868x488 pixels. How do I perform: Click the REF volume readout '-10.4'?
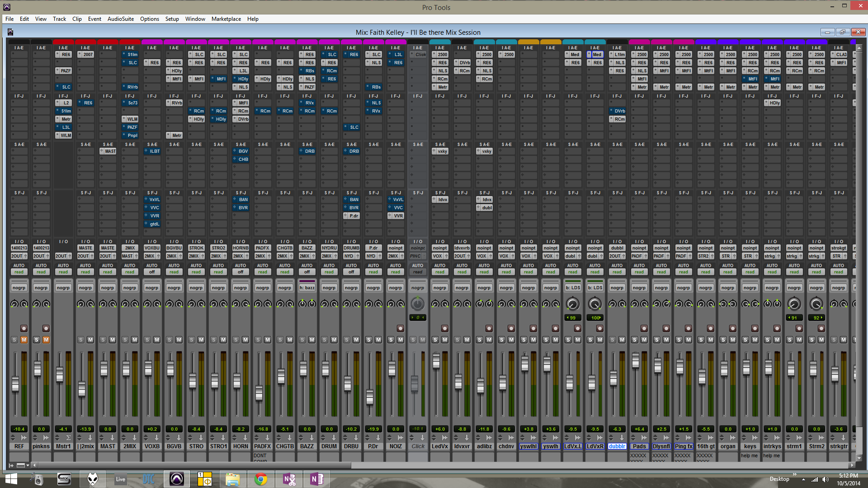(19, 429)
